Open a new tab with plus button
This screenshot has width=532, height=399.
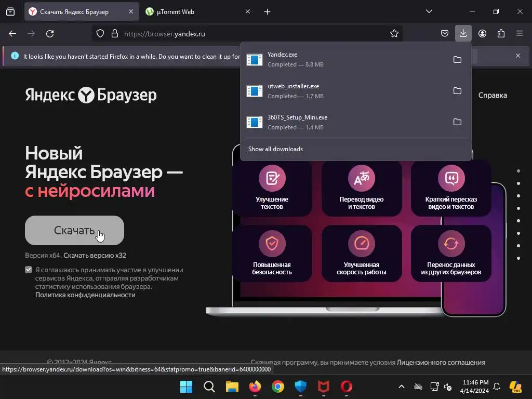pyautogui.click(x=268, y=12)
